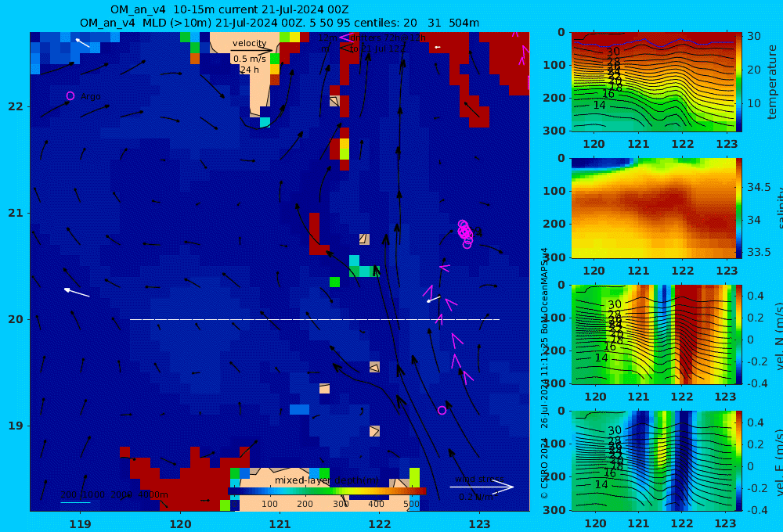Click the '30' tick on temperature colorbar

pos(754,36)
